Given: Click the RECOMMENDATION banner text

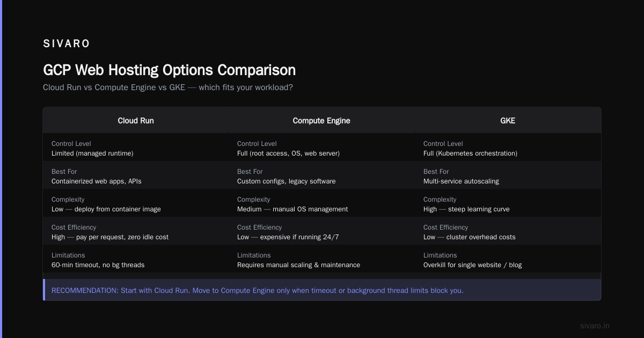Looking at the screenshot, I should [x=258, y=290].
